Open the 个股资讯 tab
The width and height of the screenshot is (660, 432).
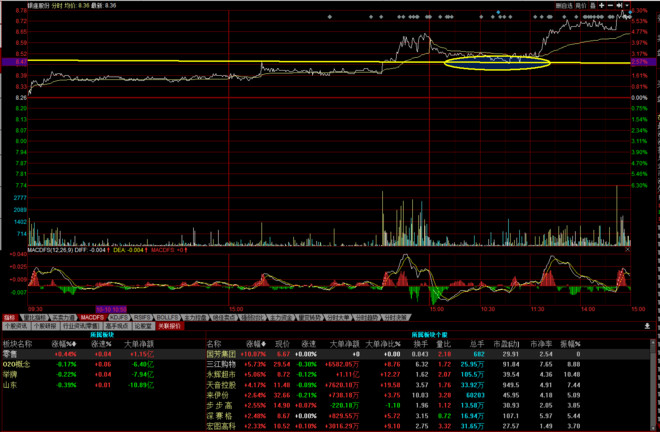pyautogui.click(x=16, y=326)
